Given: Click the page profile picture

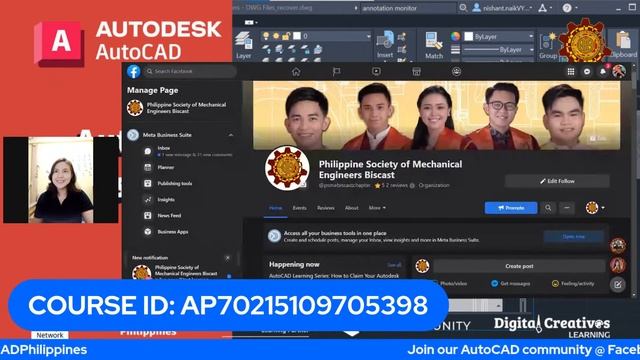Looking at the screenshot, I should [287, 168].
